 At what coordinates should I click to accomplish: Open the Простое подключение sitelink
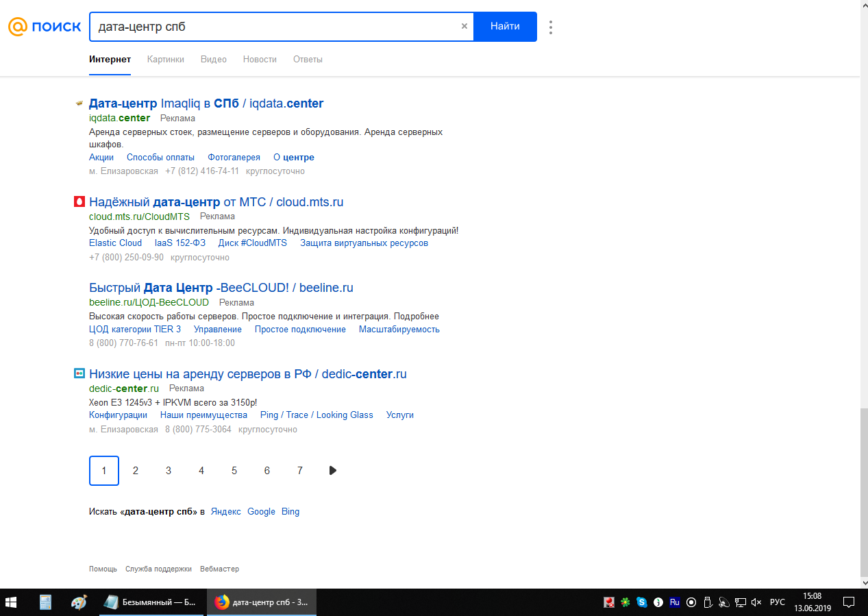[300, 330]
